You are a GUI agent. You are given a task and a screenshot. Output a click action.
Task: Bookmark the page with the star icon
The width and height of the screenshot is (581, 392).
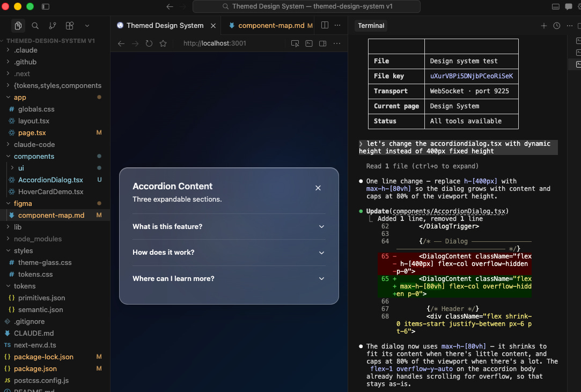(163, 43)
